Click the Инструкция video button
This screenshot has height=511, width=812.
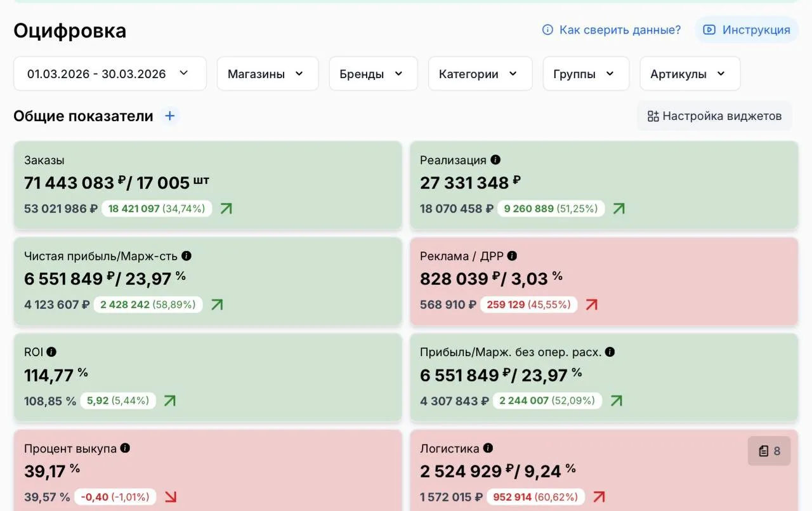(x=747, y=30)
